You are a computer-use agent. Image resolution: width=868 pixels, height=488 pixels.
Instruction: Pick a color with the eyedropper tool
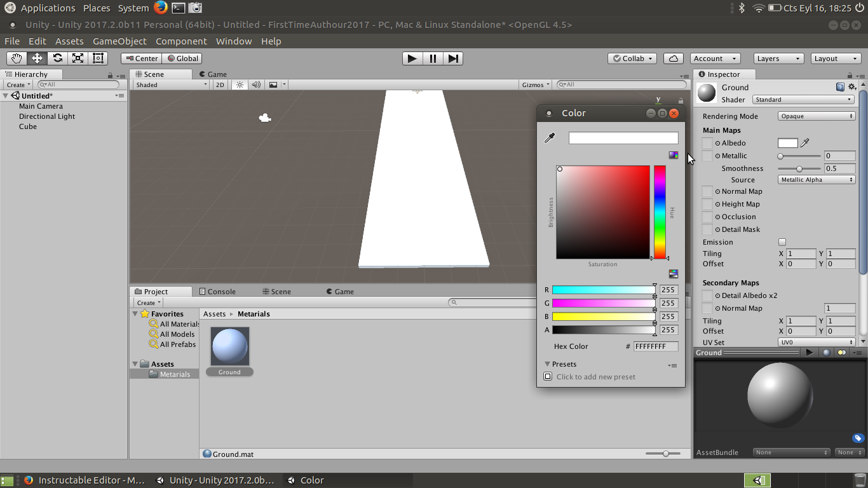click(549, 137)
